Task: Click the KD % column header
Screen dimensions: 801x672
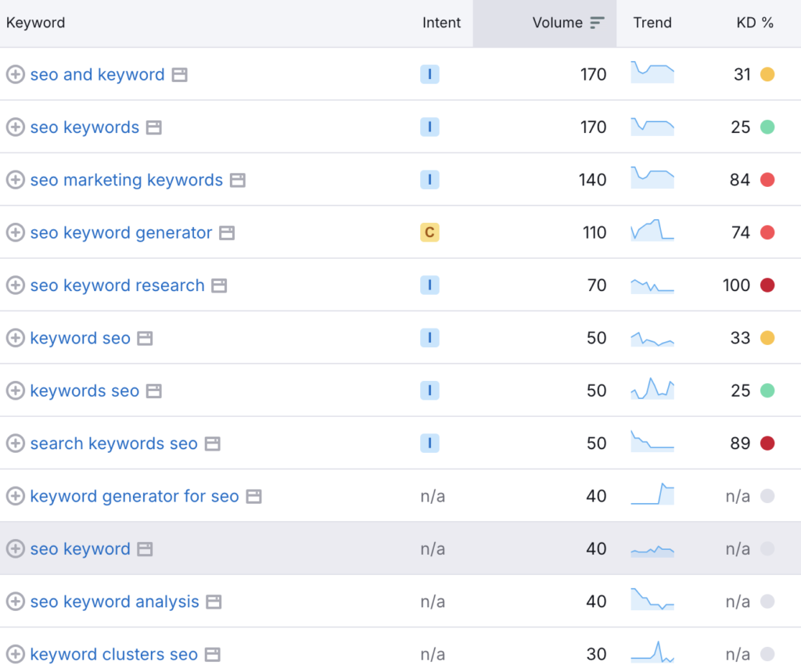Action: [755, 23]
